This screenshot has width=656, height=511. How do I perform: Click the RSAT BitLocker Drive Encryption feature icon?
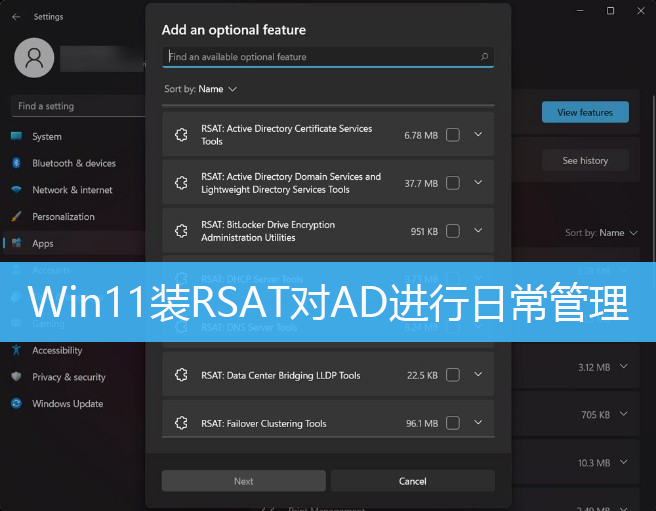181,231
